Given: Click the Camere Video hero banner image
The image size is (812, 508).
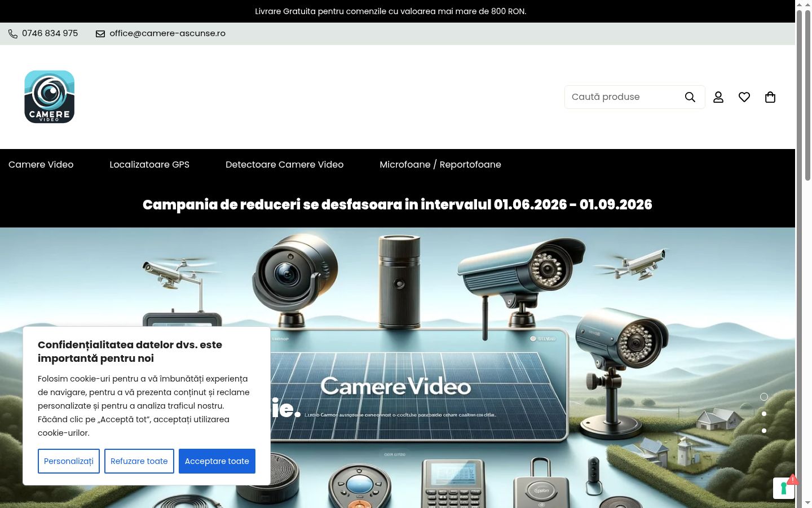Looking at the screenshot, I should point(398,367).
